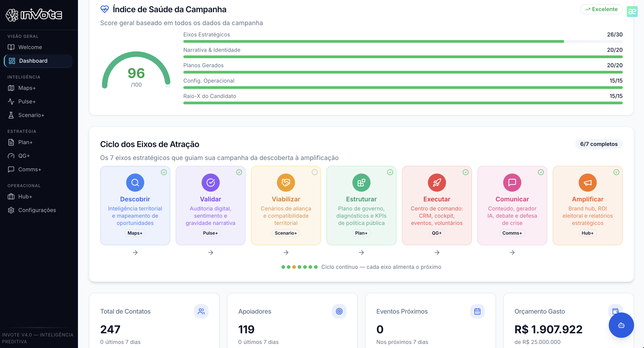Open Configurações menu entry

tap(38, 210)
